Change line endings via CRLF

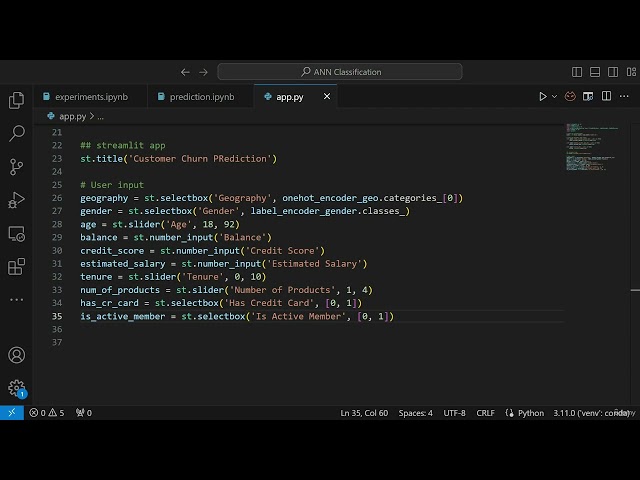point(485,413)
